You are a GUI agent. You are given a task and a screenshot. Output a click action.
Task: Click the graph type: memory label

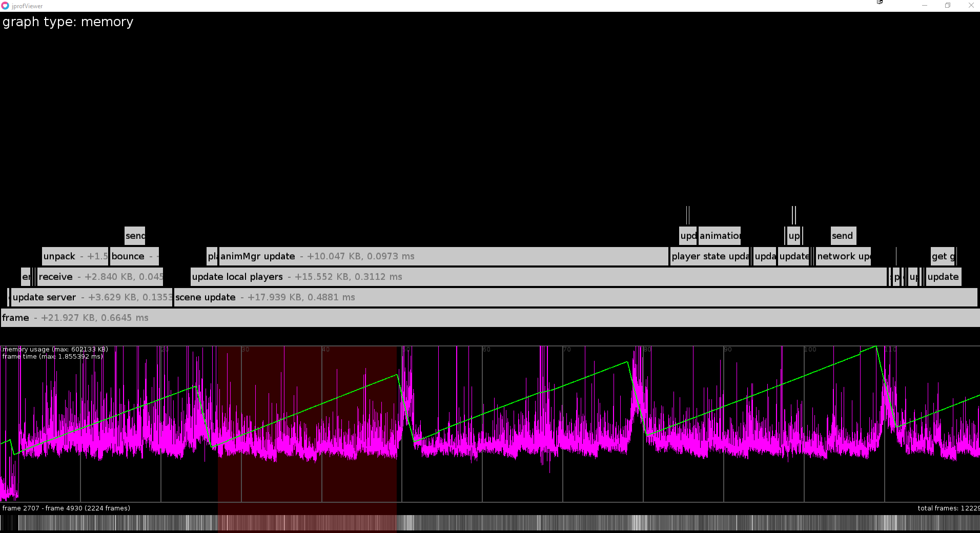coord(68,22)
